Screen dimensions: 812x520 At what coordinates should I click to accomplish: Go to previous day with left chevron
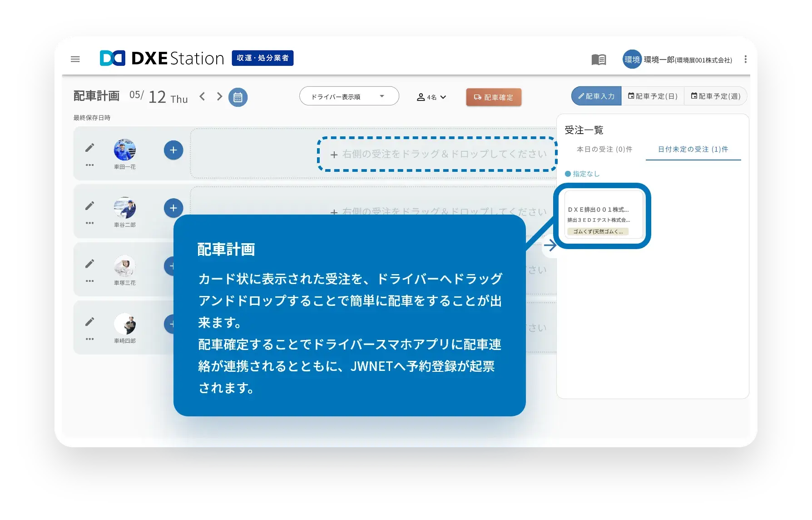click(x=202, y=96)
